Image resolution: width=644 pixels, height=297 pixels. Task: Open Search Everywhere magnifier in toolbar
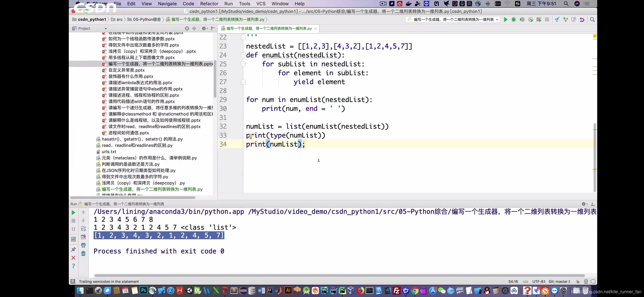coord(592,20)
